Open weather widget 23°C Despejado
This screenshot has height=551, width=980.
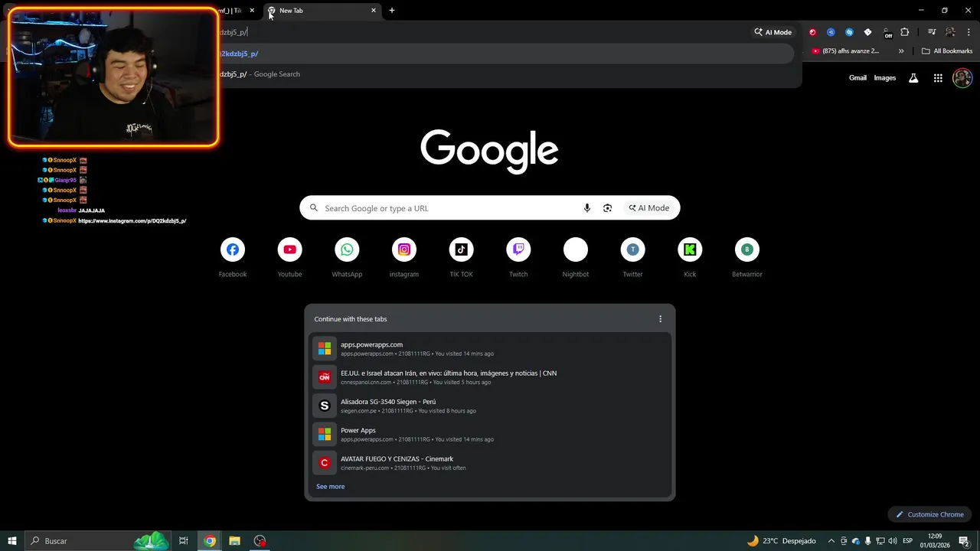(x=781, y=541)
